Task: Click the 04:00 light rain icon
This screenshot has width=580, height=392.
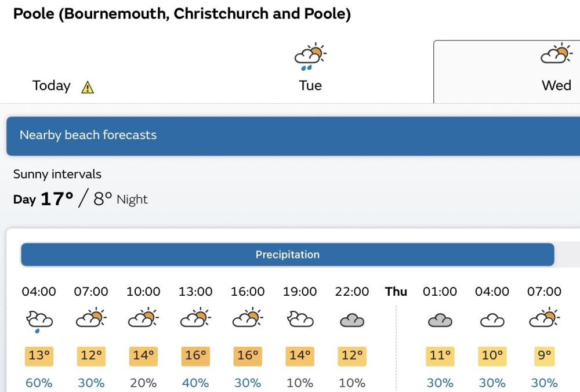Action: click(x=39, y=321)
